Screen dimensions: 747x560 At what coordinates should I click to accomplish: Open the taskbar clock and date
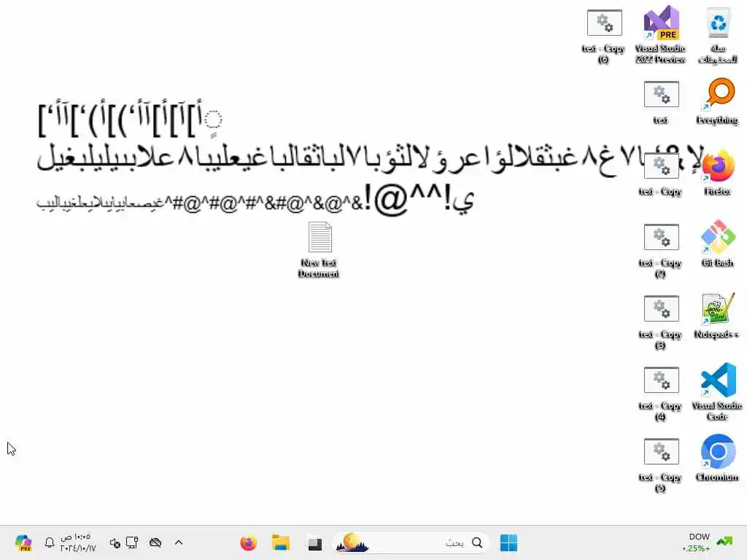[x=77, y=542]
